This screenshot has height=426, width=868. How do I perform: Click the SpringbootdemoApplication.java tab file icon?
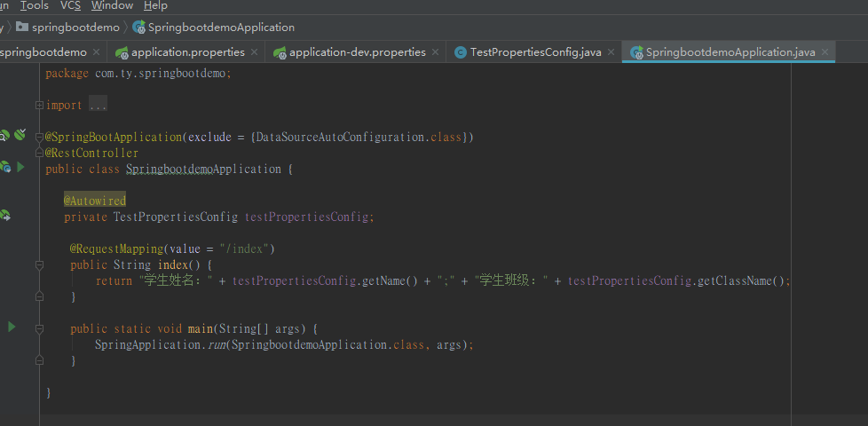pyautogui.click(x=637, y=52)
